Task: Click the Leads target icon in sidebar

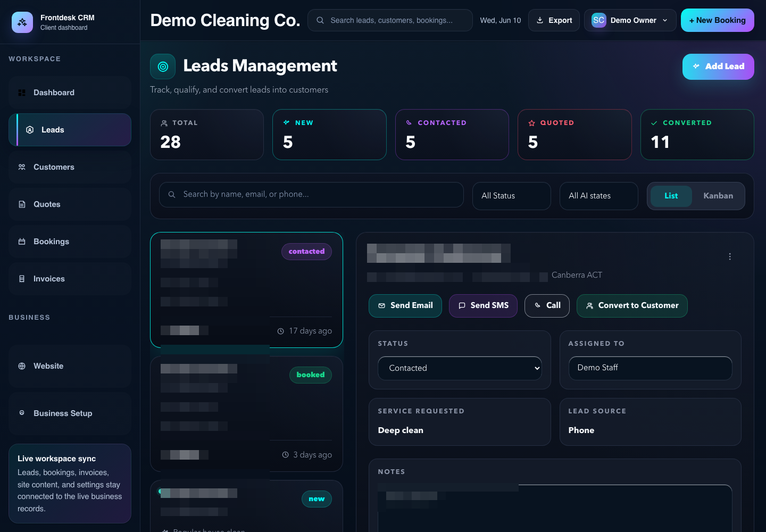Action: 30,130
